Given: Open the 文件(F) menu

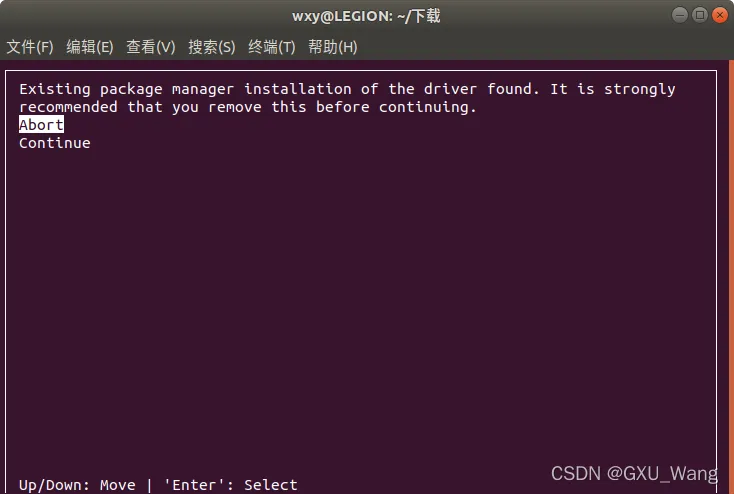Looking at the screenshot, I should pyautogui.click(x=29, y=47).
